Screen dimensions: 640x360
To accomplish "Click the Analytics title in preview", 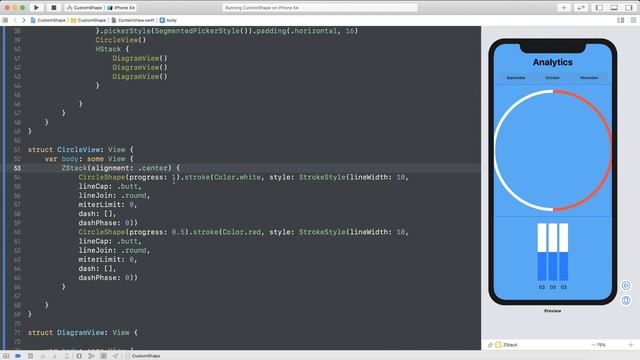I will click(553, 62).
